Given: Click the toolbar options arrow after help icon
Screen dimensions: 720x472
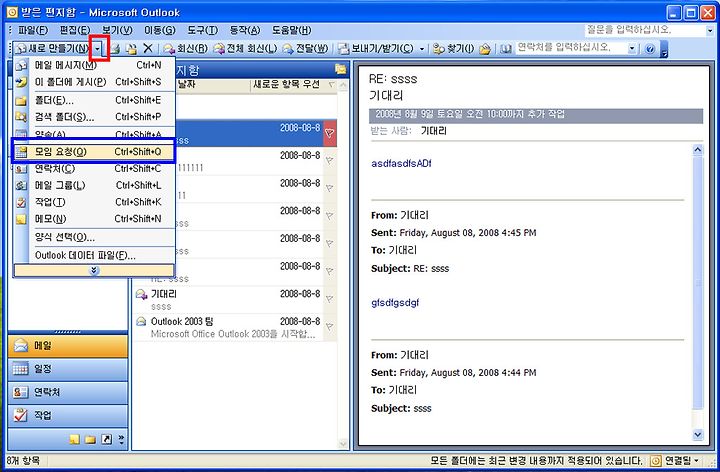Looking at the screenshot, I should (664, 49).
